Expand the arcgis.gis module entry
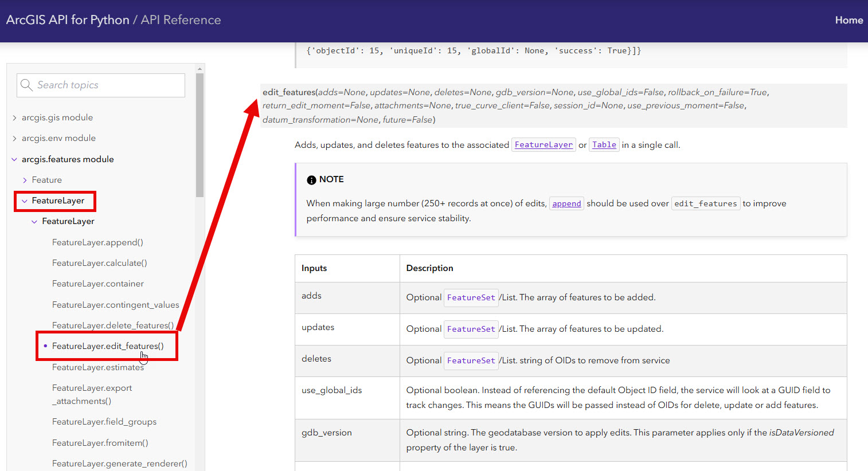Image resolution: width=868 pixels, height=471 pixels. [x=14, y=117]
